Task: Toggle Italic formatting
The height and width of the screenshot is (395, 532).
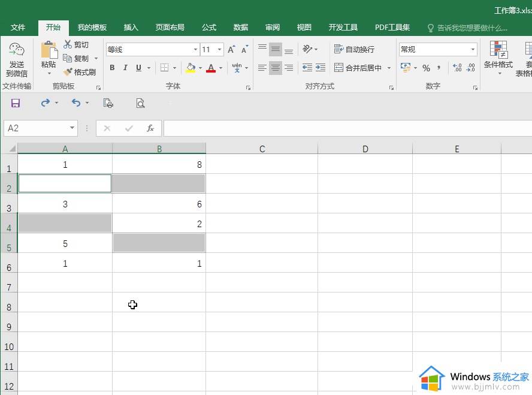Action: coord(125,68)
